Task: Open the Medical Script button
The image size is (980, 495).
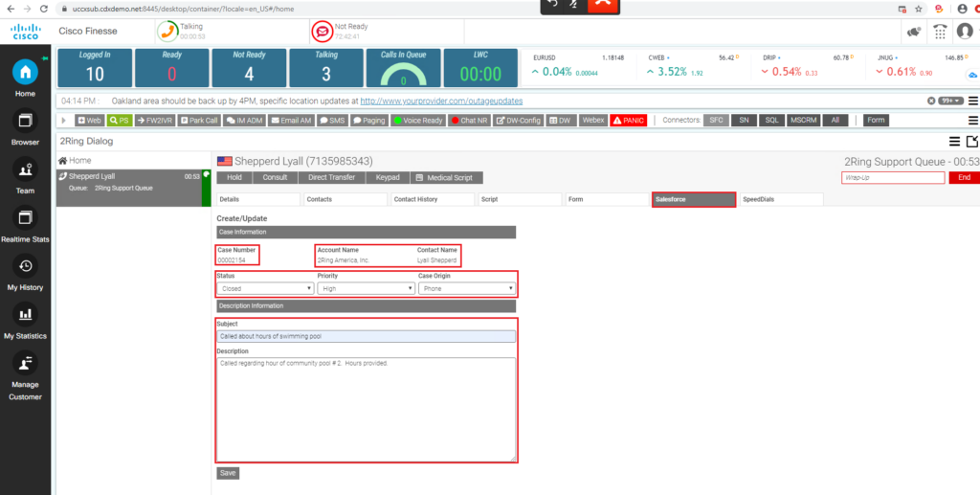Action: tap(447, 177)
